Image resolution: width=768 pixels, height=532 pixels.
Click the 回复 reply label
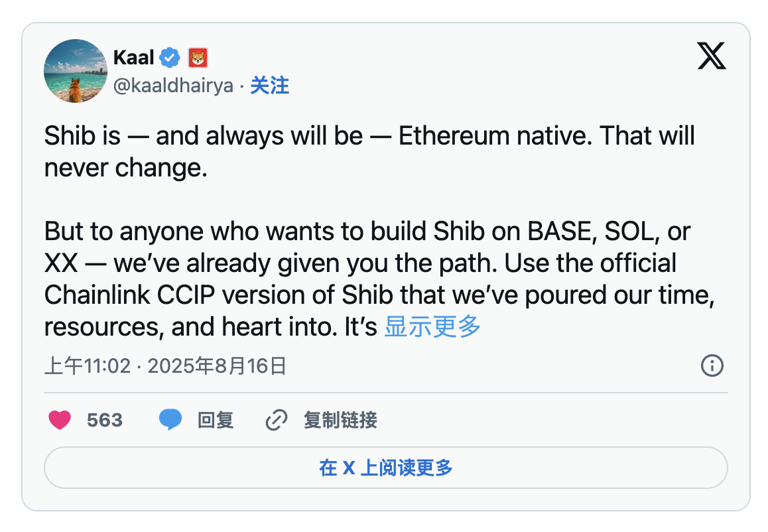(216, 420)
